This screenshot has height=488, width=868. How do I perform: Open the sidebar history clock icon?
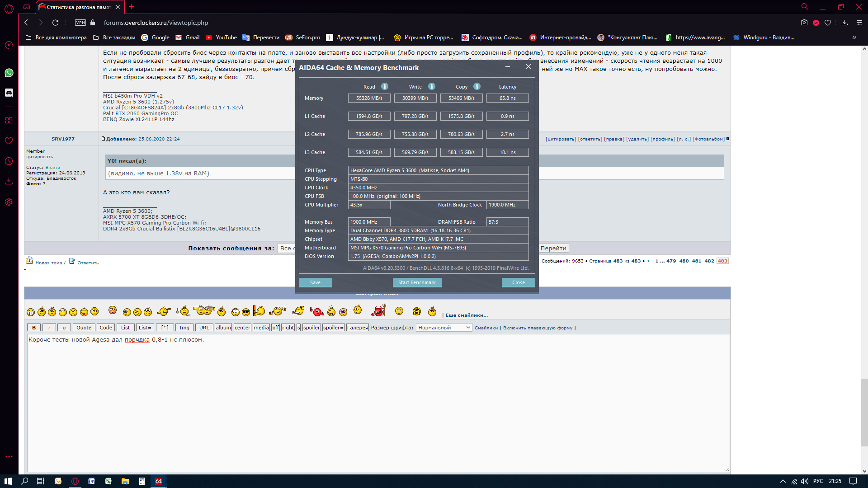pyautogui.click(x=9, y=161)
